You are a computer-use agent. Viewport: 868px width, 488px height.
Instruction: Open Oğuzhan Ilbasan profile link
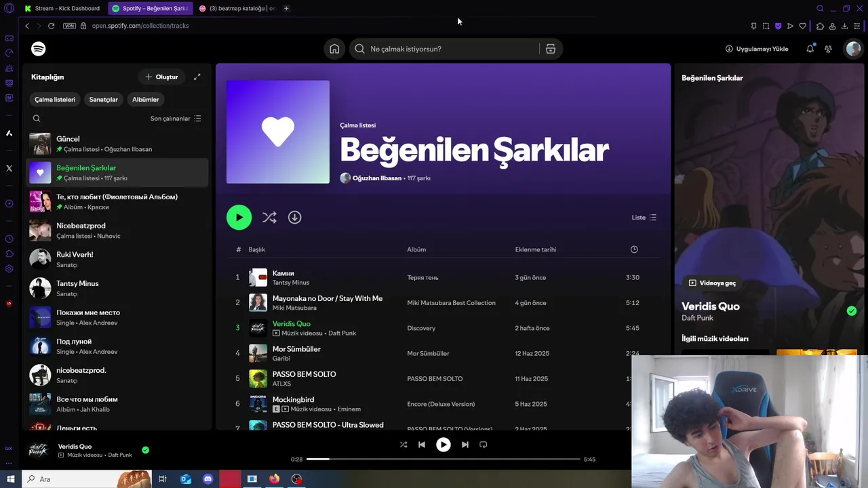377,178
